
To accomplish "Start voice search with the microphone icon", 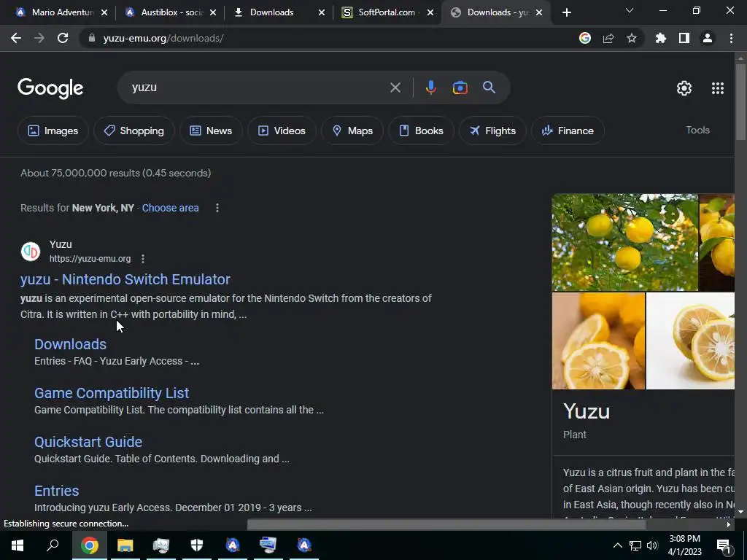I will coord(430,87).
